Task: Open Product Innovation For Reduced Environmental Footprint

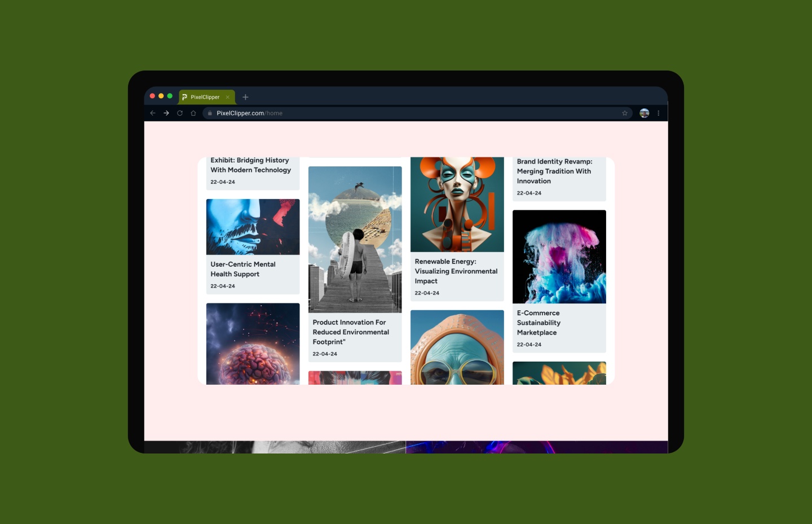Action: coord(350,332)
